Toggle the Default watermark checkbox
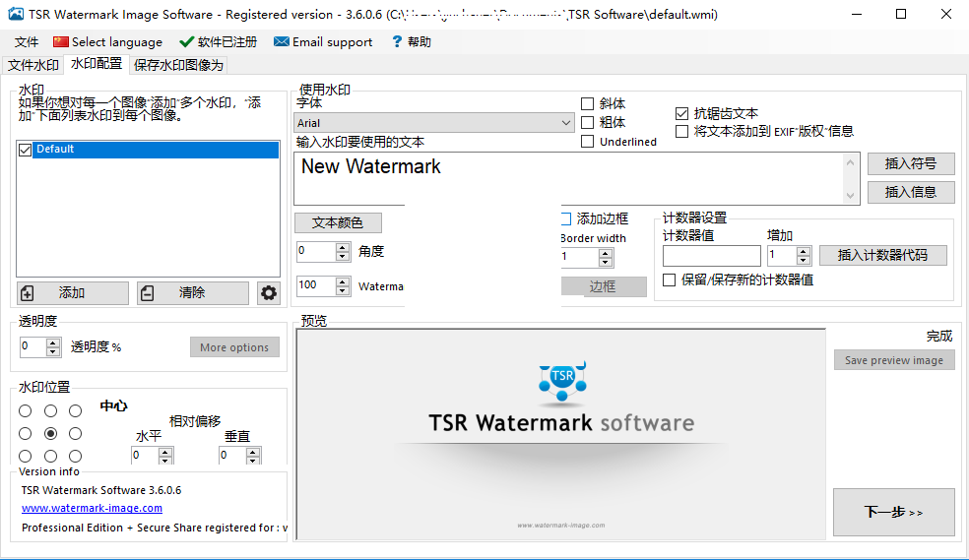969x560 pixels. click(x=26, y=150)
